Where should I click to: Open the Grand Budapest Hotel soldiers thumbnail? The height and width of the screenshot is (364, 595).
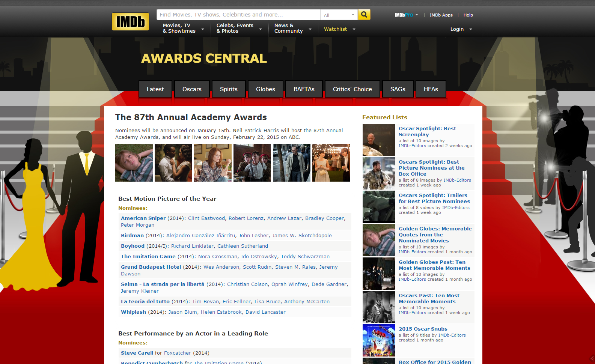(252, 163)
